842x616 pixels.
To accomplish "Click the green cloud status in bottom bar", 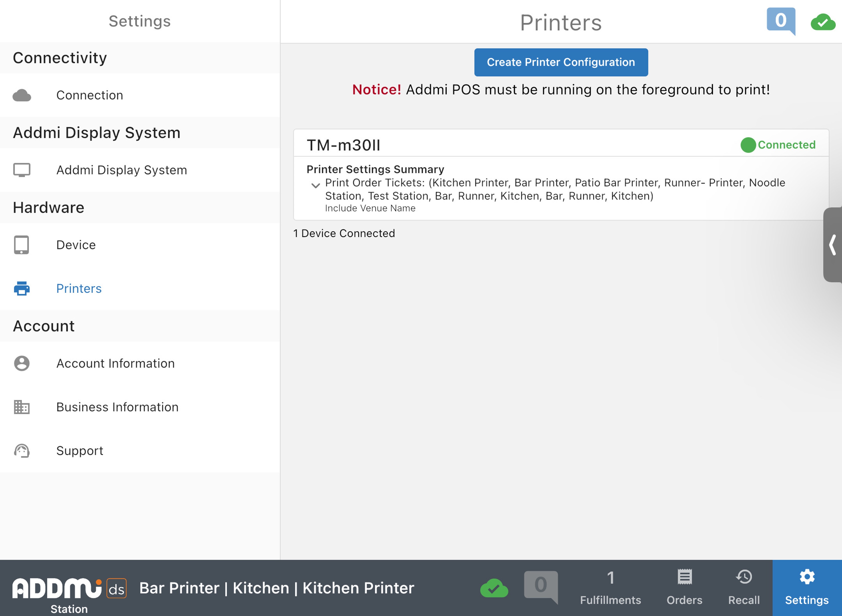I will click(494, 588).
